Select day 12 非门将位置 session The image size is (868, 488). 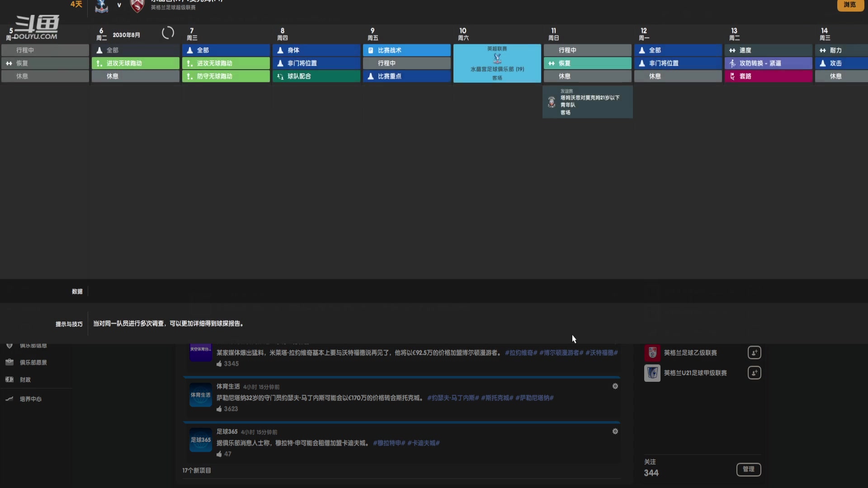[x=678, y=63]
